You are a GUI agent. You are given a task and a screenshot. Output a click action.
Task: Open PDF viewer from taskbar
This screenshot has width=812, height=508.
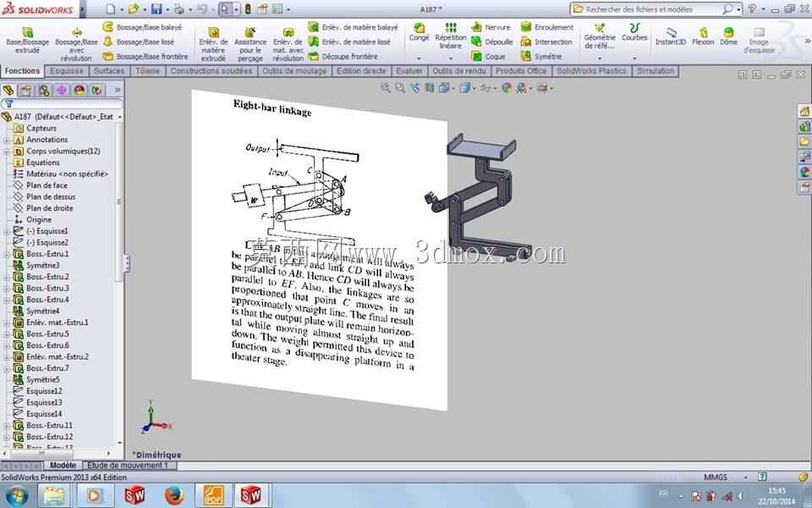(x=213, y=495)
